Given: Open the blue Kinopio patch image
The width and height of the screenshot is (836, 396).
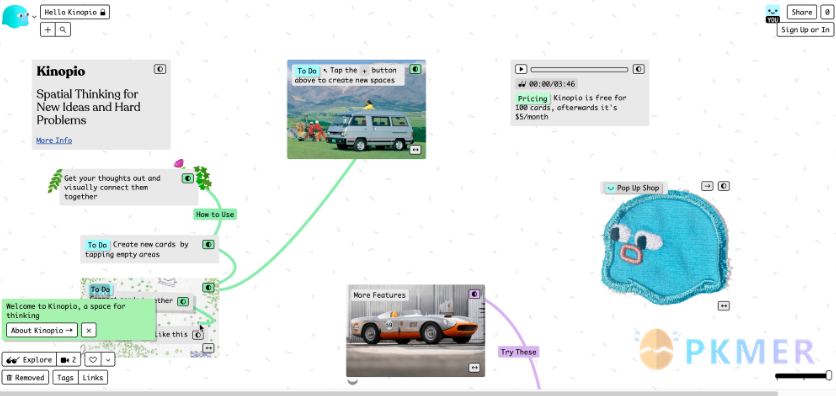Looking at the screenshot, I should (665, 248).
